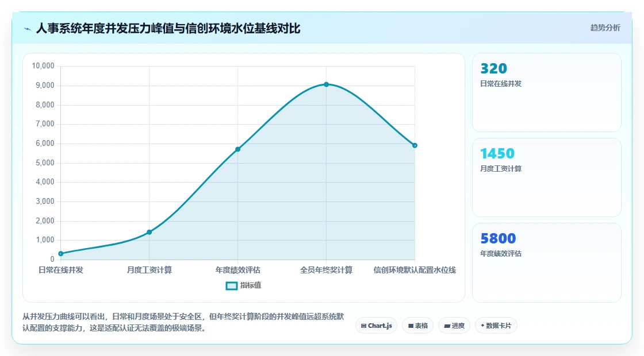
Task: Select the Chart.js tag
Action: point(376,326)
